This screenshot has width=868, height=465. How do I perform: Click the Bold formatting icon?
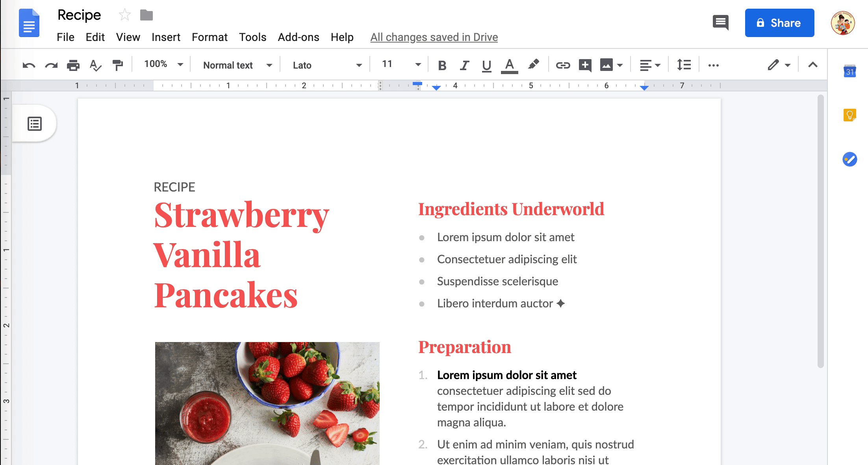click(442, 65)
